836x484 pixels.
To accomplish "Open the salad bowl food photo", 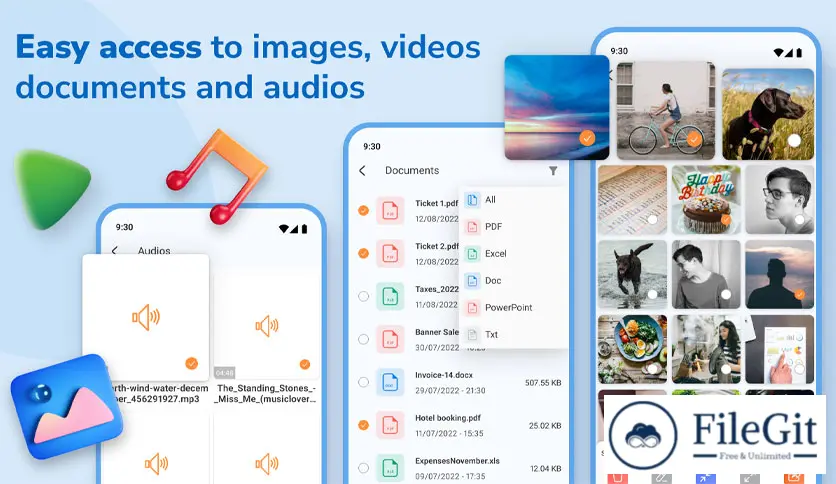I will [x=632, y=349].
